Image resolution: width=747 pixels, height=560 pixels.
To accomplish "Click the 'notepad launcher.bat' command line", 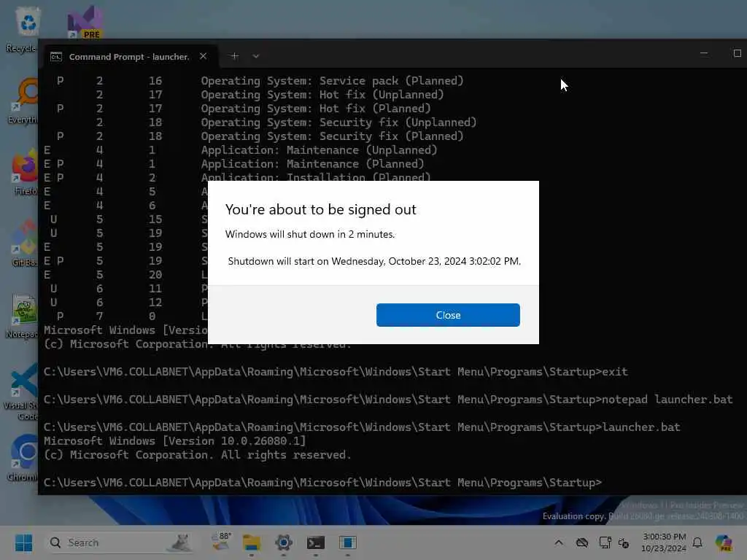I will coord(388,400).
